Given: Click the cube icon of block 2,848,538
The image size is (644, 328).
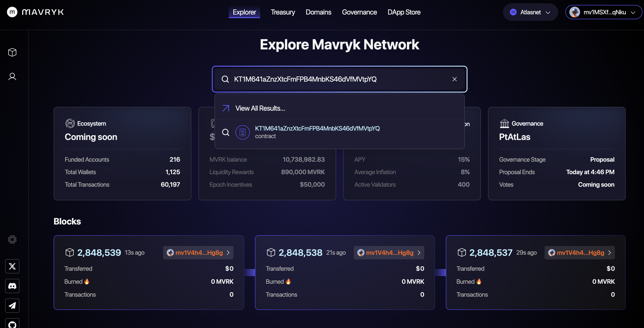Looking at the screenshot, I should 271,252.
